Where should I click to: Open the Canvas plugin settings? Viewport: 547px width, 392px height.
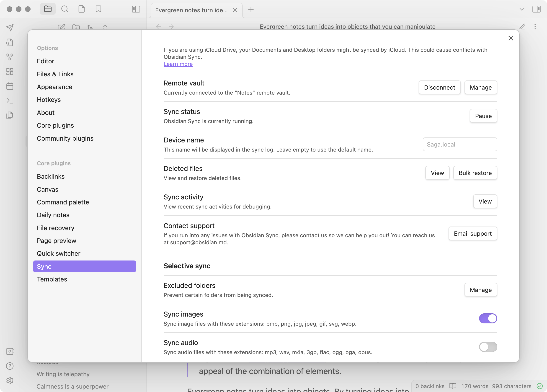47,189
